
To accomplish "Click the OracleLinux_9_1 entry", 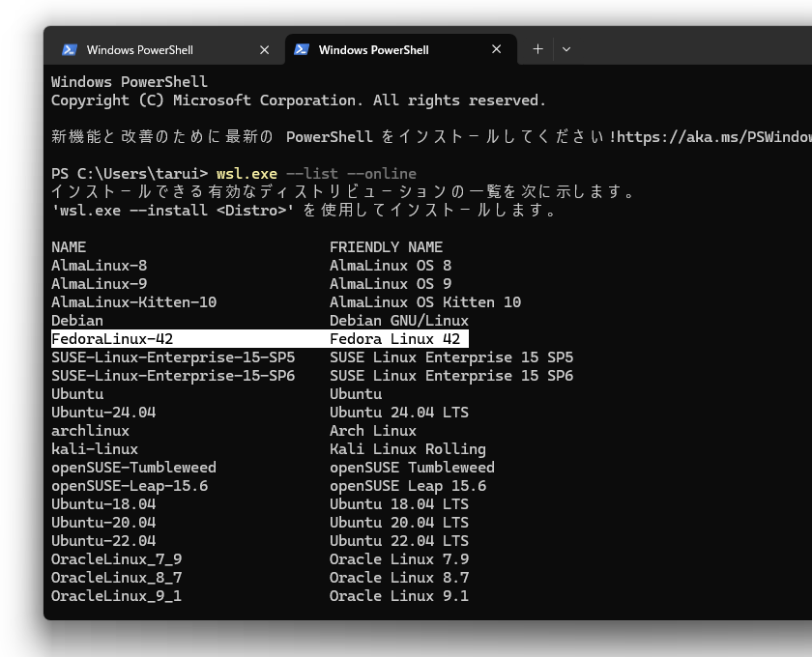I will [116, 595].
